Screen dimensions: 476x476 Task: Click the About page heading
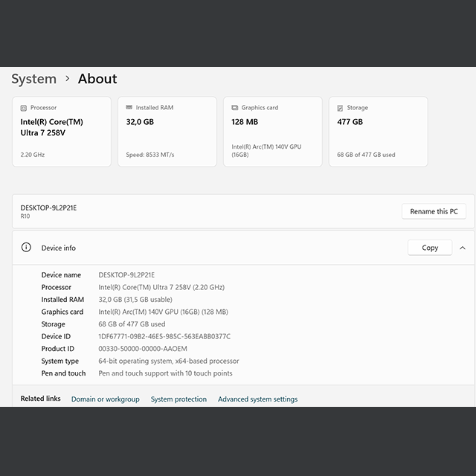[97, 79]
